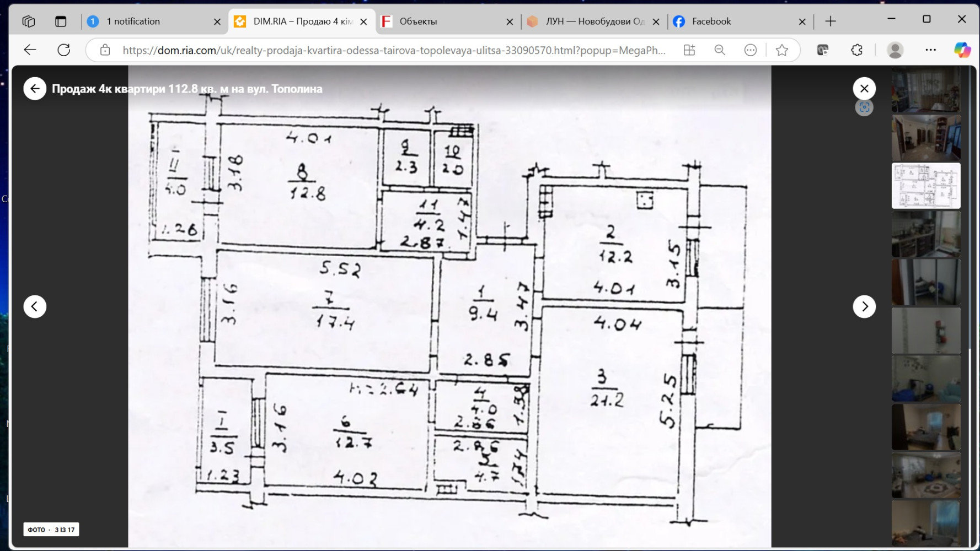This screenshot has width=980, height=551.
Task: Open the tab actions menu icon
Action: [61, 21]
